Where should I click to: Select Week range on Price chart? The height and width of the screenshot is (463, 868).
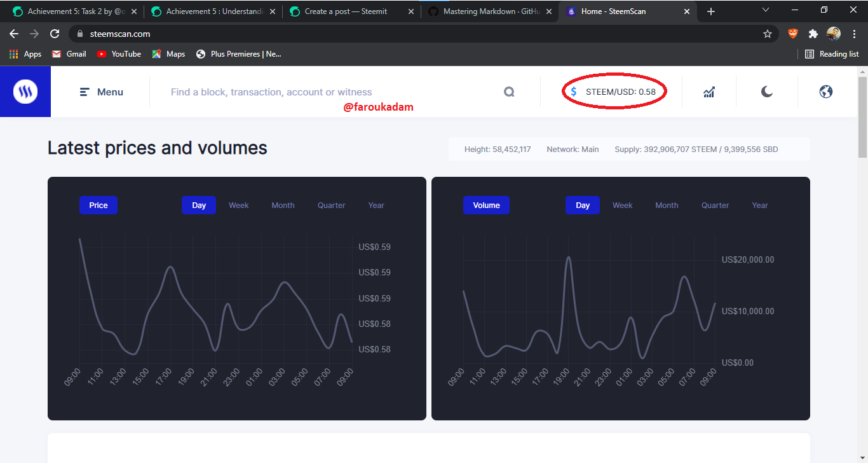239,205
